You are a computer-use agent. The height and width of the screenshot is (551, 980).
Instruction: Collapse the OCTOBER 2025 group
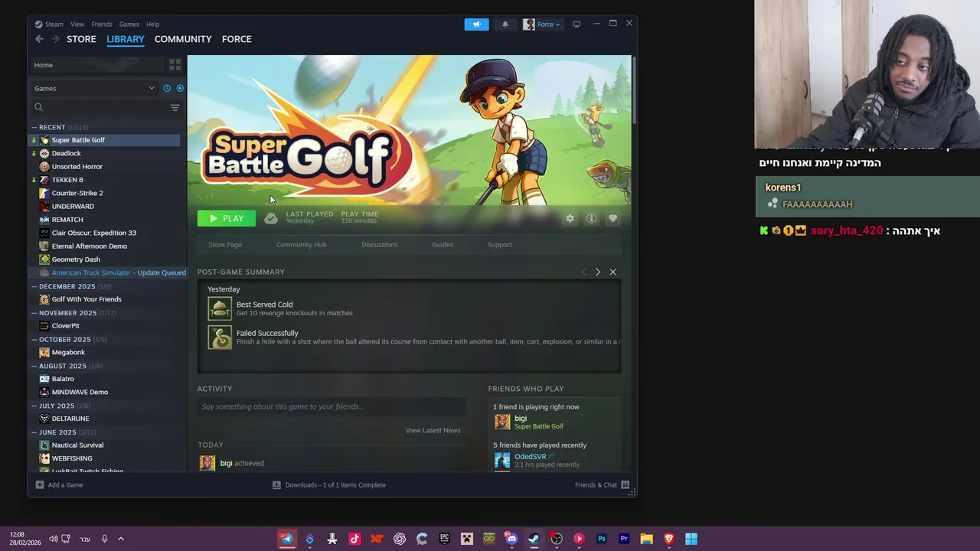pos(34,339)
